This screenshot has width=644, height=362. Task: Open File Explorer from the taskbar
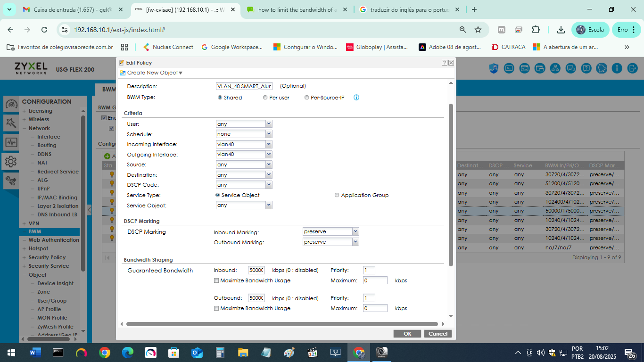pos(243,353)
